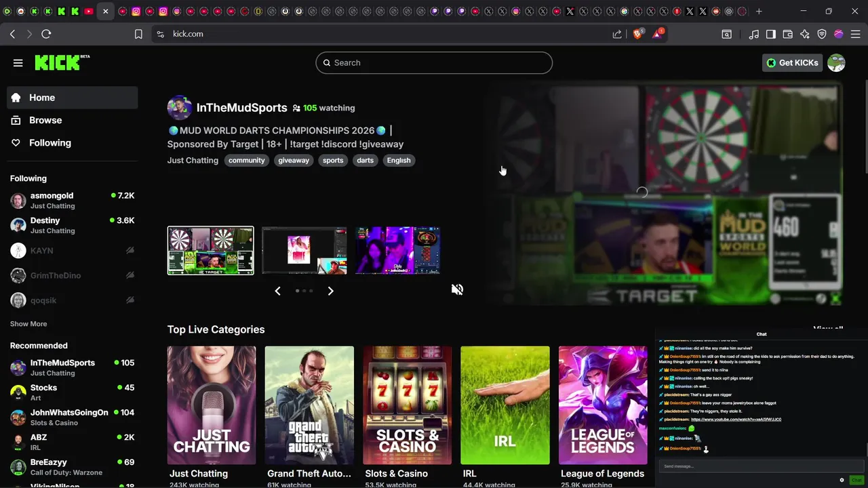Open browser profile avatar icon
The height and width of the screenshot is (488, 868).
click(x=839, y=34)
